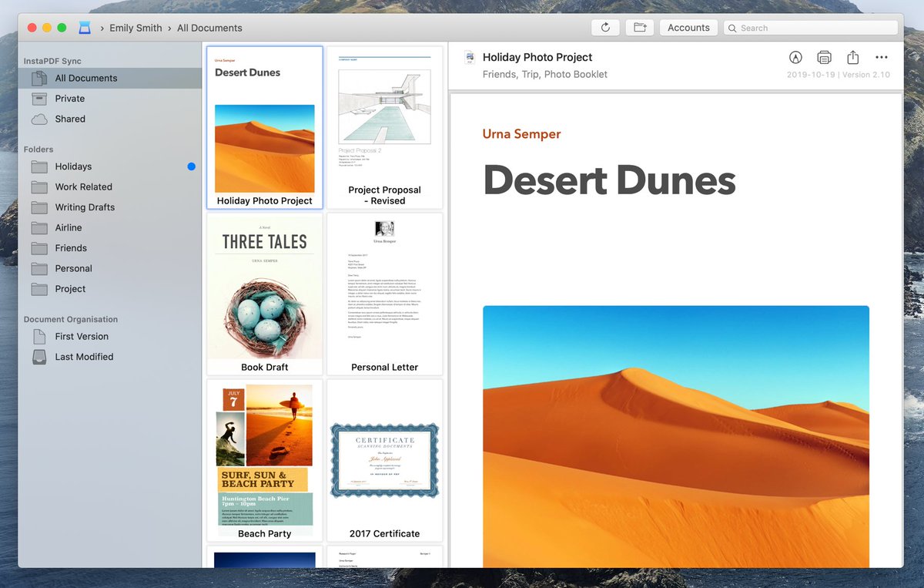Open the Holidays folder row
Viewport: 924px width, 588px height.
110,166
